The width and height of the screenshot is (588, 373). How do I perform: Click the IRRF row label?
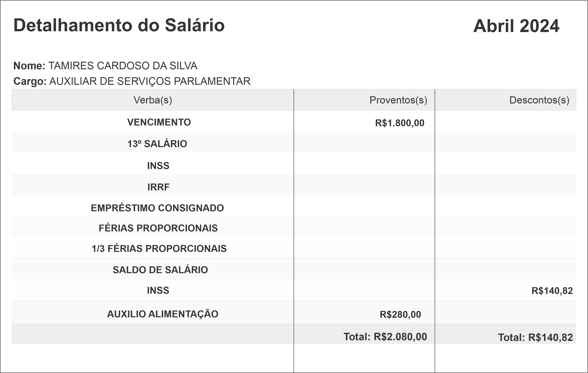tap(158, 187)
